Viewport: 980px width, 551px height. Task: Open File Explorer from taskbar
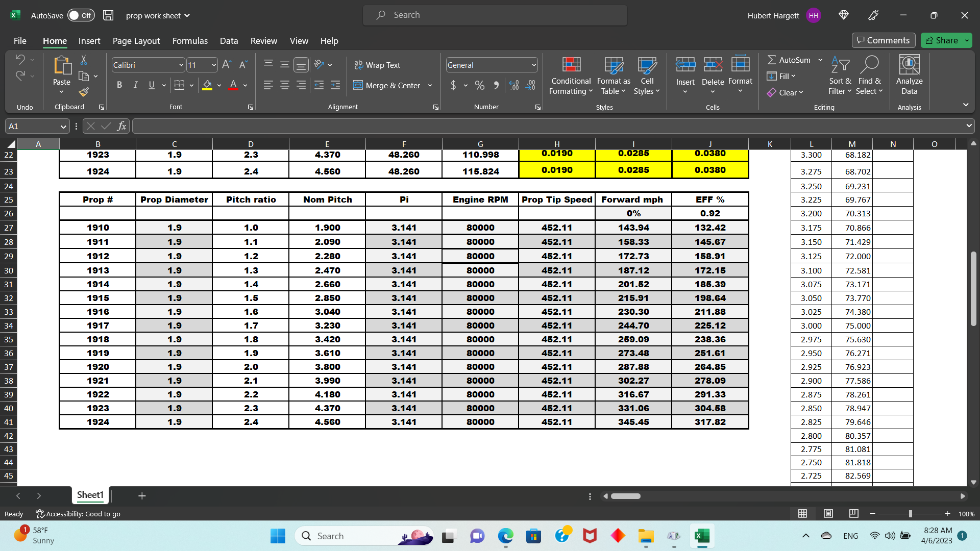pyautogui.click(x=646, y=536)
